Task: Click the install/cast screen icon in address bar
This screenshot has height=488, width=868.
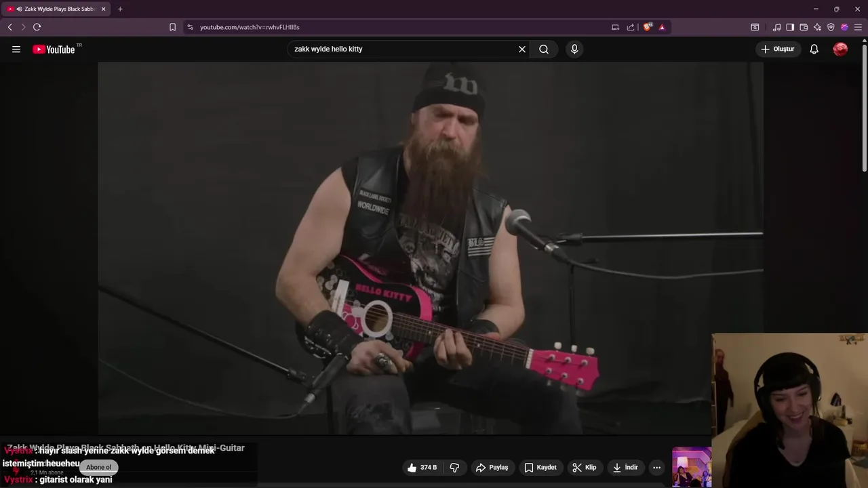Action: tap(615, 27)
